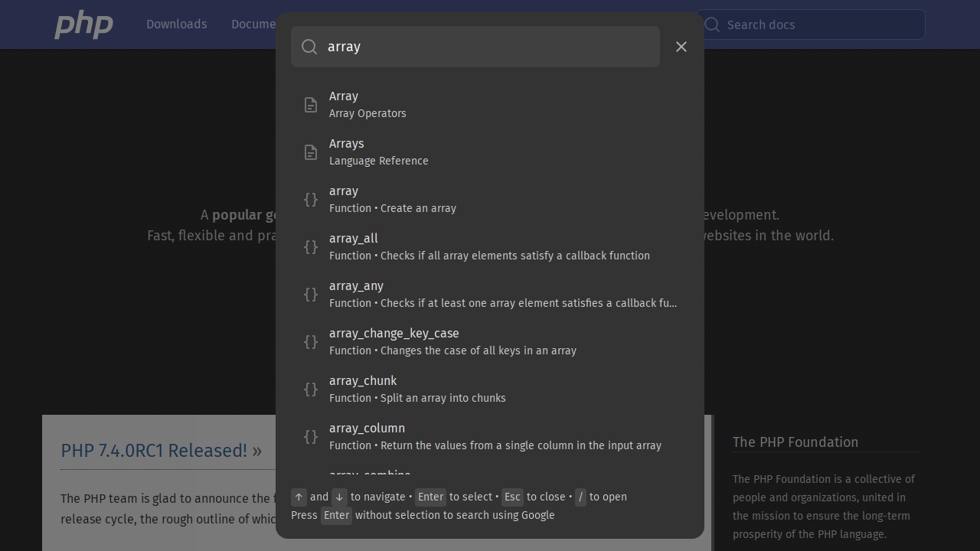The height and width of the screenshot is (551, 980).
Task: Open the Downloads menu item
Action: [x=176, y=24]
